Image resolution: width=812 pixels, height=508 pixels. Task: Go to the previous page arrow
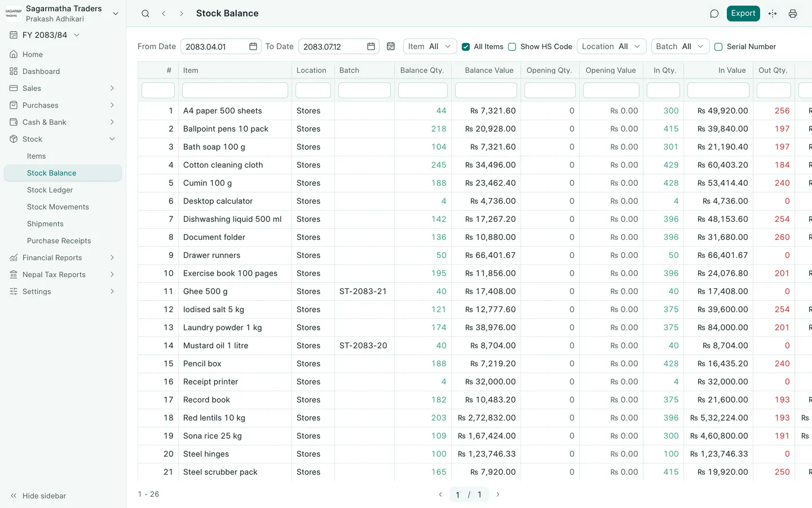pos(440,494)
